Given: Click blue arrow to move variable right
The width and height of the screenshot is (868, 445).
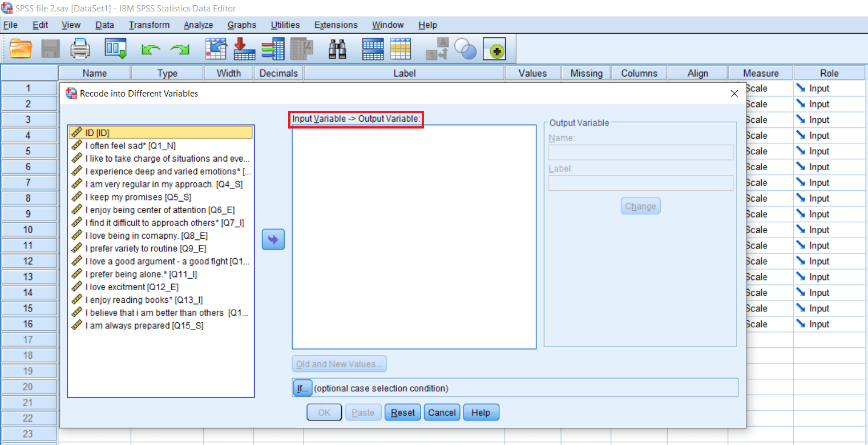Looking at the screenshot, I should pyautogui.click(x=273, y=240).
